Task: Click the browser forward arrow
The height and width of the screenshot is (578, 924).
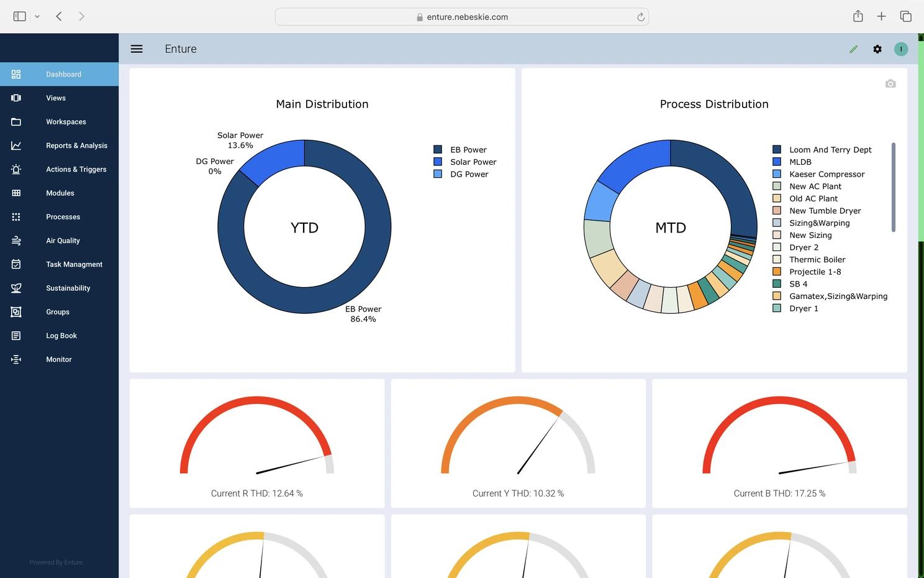Action: coord(81,16)
